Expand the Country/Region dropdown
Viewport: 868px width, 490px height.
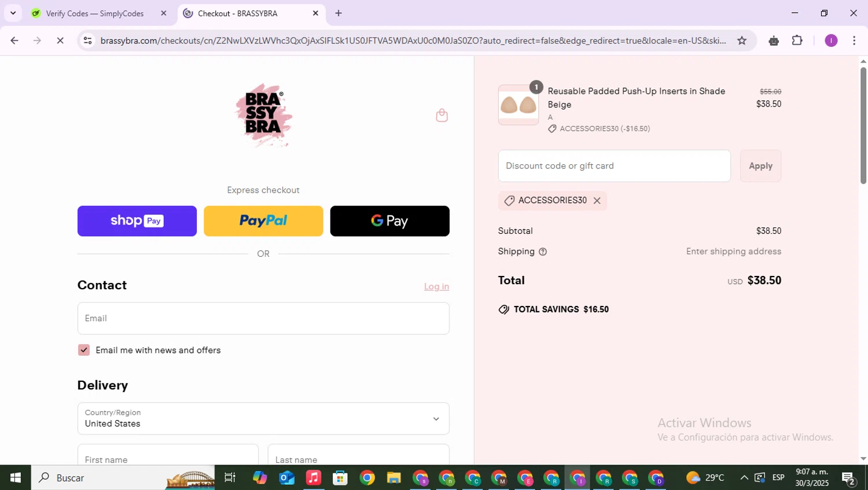point(263,418)
